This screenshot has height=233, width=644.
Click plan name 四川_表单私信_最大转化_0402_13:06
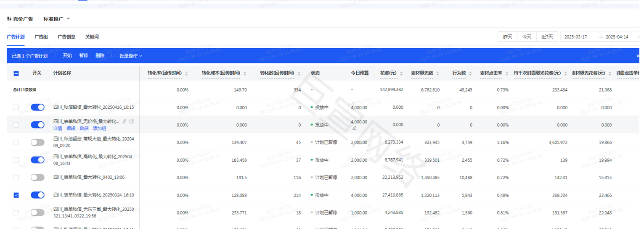tap(89, 178)
